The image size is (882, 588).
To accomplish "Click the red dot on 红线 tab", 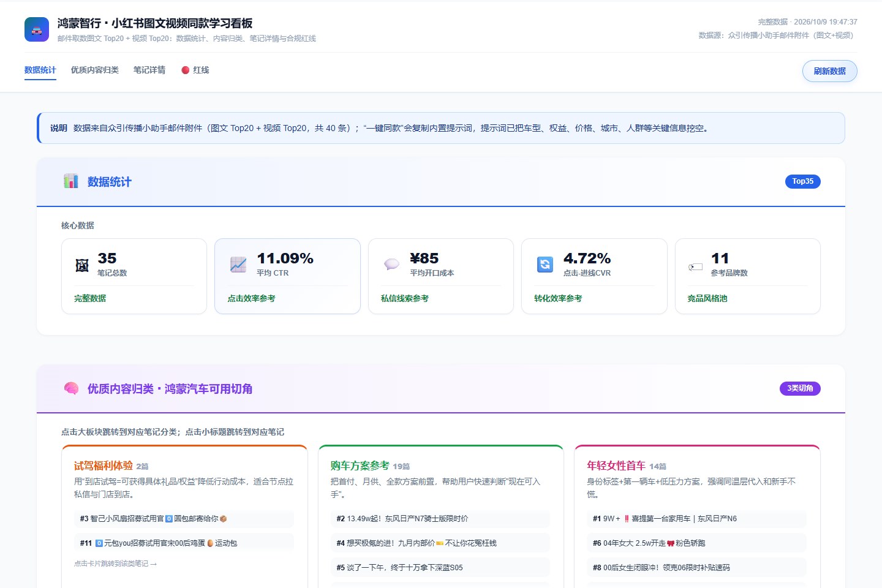I will click(x=185, y=70).
